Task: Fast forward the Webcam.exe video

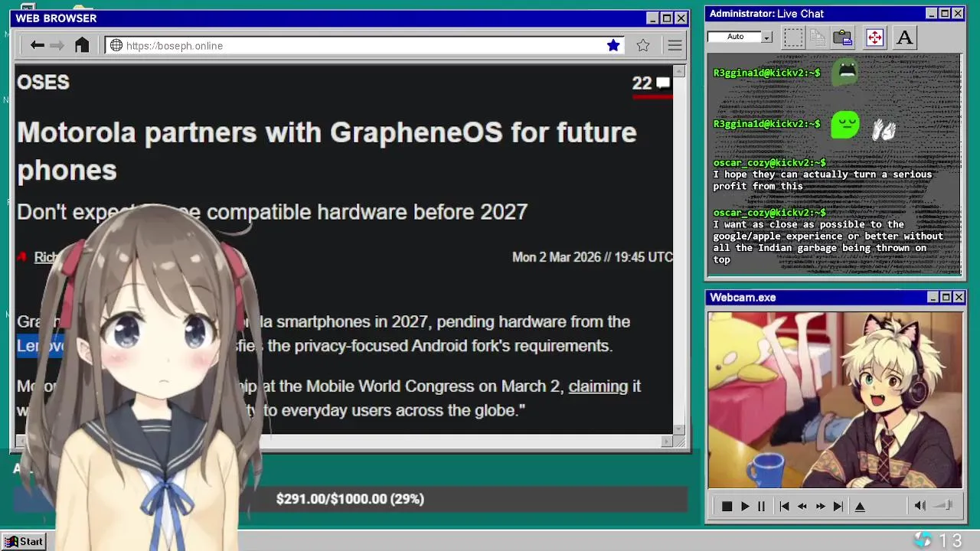Action: [x=820, y=506]
